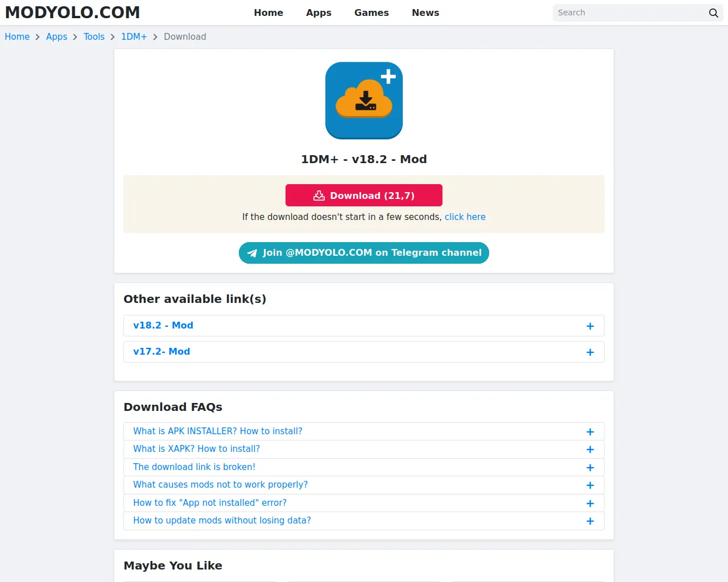Expand 'How to update mods without losing data?'
The width and height of the screenshot is (728, 582).
(364, 521)
